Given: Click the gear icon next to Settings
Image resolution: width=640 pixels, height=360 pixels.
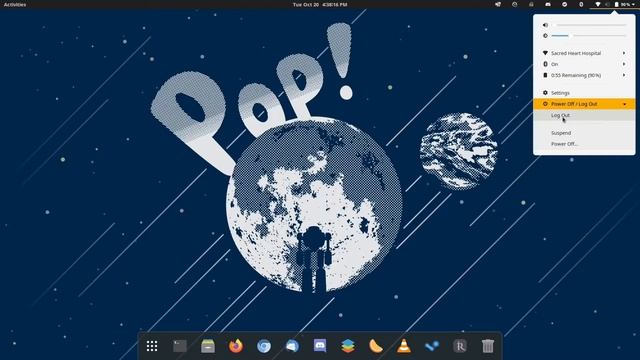Looking at the screenshot, I should click(545, 93).
